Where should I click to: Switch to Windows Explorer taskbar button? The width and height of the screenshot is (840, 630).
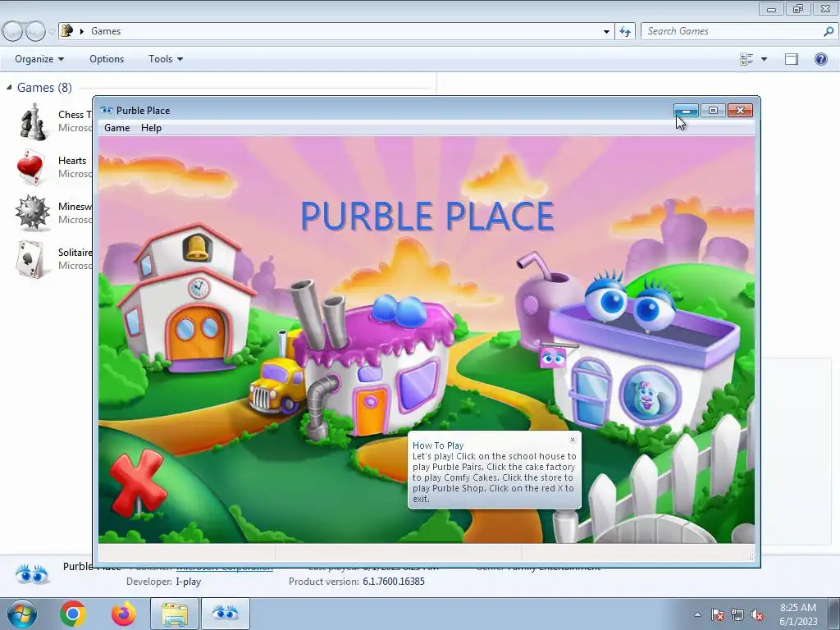[175, 614]
